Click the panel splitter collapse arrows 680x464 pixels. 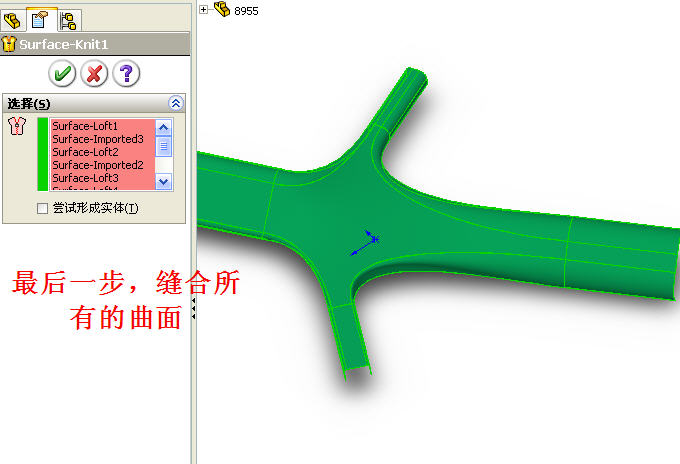(193, 308)
